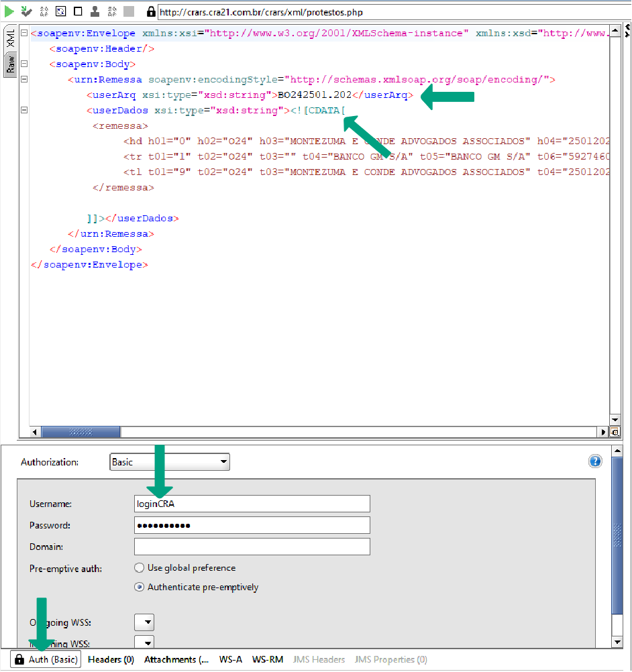Switch to the Raw view tab
The width and height of the screenshot is (632, 672).
(11, 64)
